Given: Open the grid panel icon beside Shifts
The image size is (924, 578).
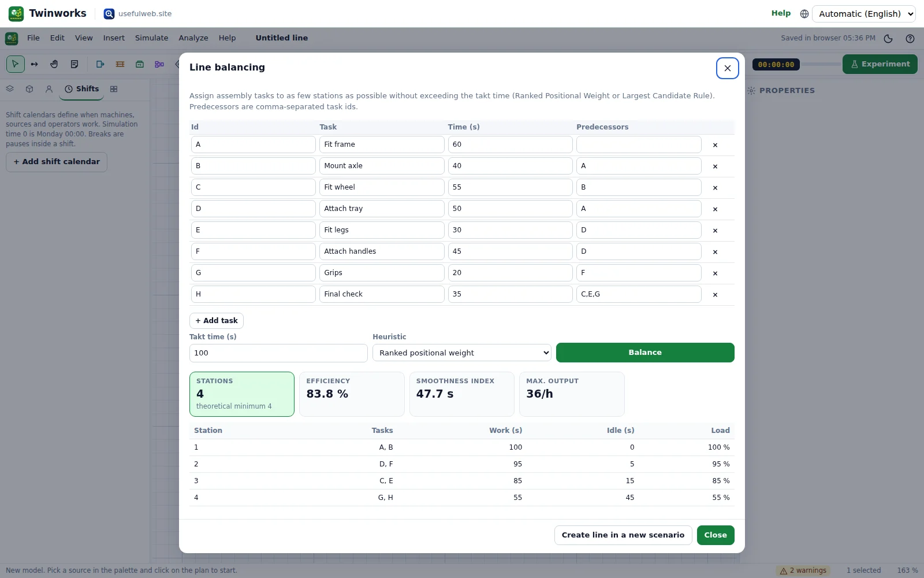Looking at the screenshot, I should click(114, 89).
